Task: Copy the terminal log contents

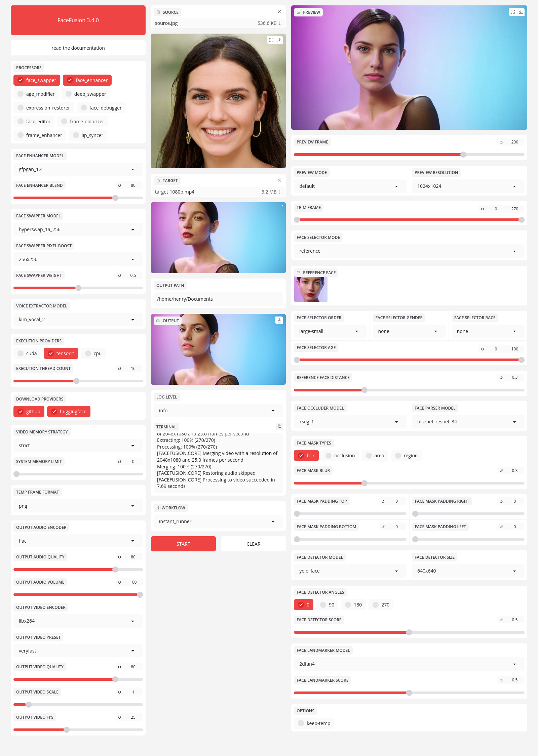Action: pyautogui.click(x=279, y=426)
